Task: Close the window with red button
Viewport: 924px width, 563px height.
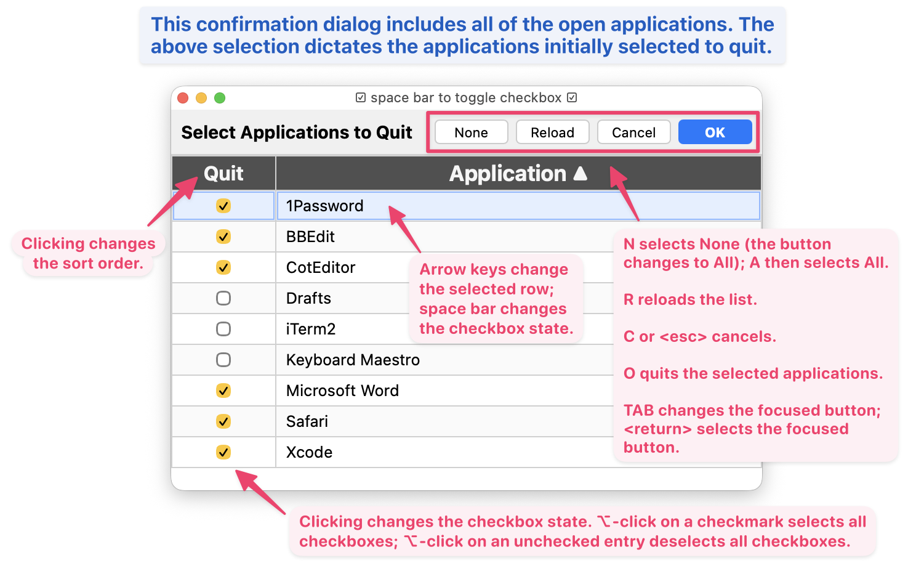Action: (183, 98)
